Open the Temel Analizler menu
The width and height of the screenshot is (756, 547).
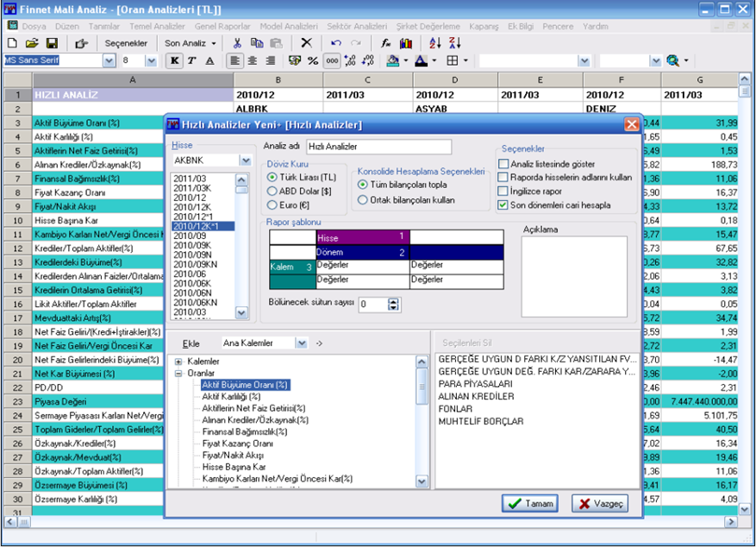[157, 27]
